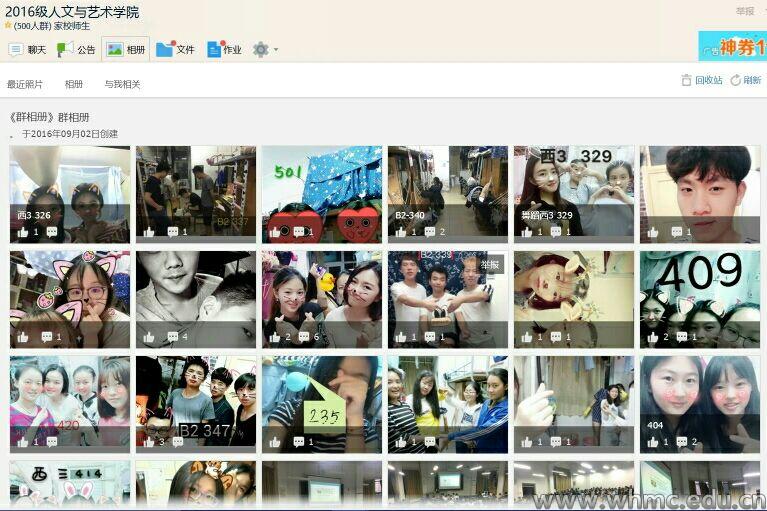
Task: Click the 刷新 refresh icon
Action: 736,80
